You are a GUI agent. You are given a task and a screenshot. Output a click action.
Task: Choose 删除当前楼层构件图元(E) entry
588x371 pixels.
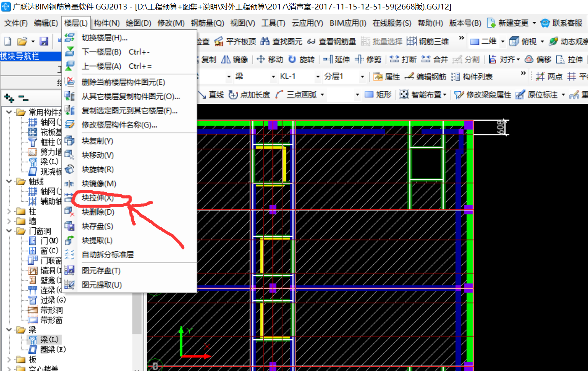[x=123, y=82]
